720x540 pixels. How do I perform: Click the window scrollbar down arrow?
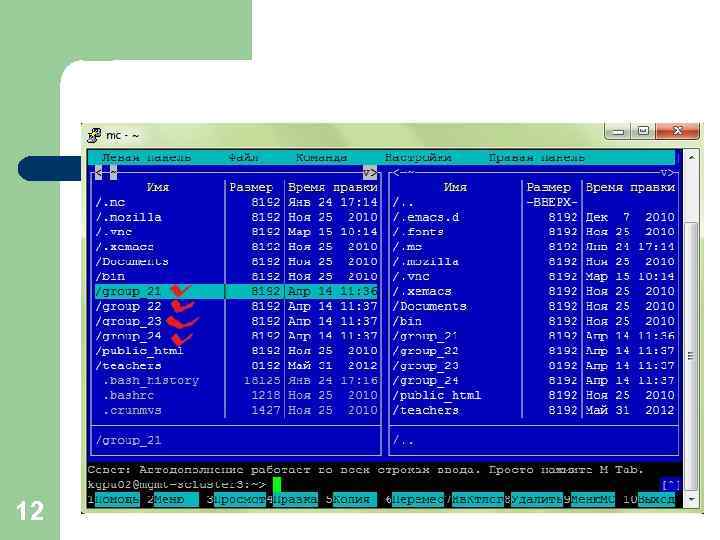click(x=692, y=499)
